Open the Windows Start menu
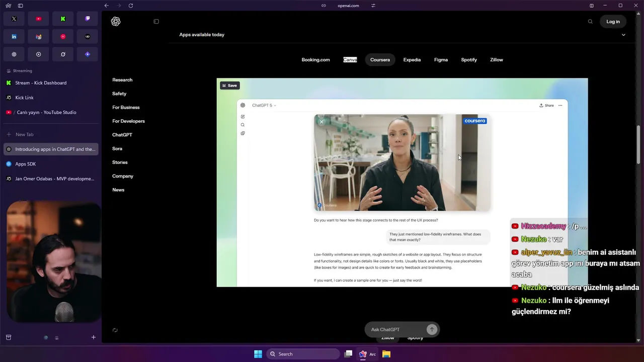The image size is (644, 362). pyautogui.click(x=258, y=354)
